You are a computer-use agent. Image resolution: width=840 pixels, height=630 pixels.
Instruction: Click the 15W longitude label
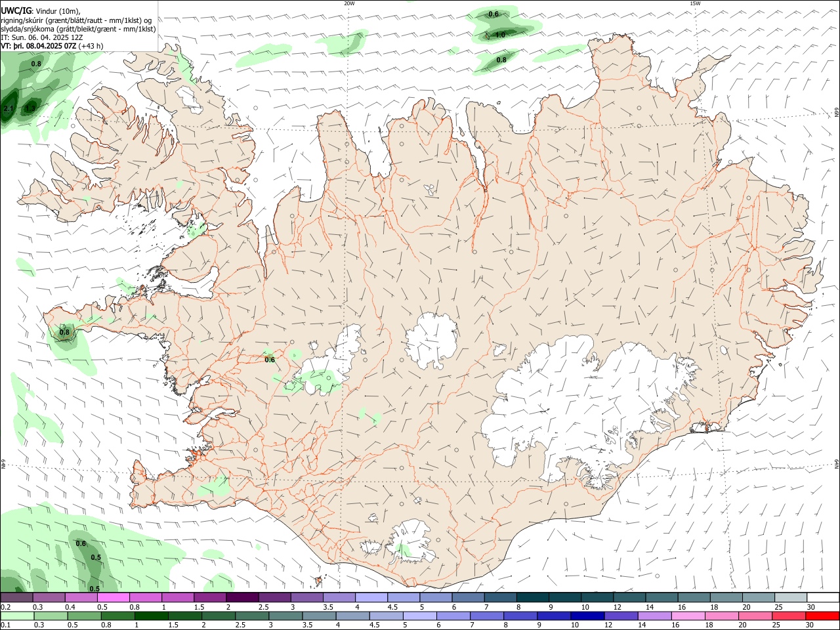pos(696,3)
